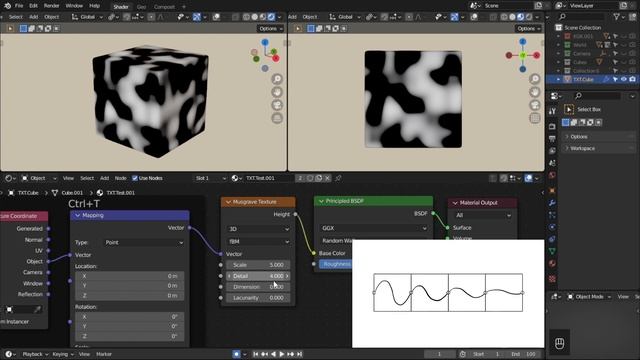The image size is (640, 360).
Task: Open the Musgrave Texture 3D dimensions dropdown
Action: (x=258, y=229)
